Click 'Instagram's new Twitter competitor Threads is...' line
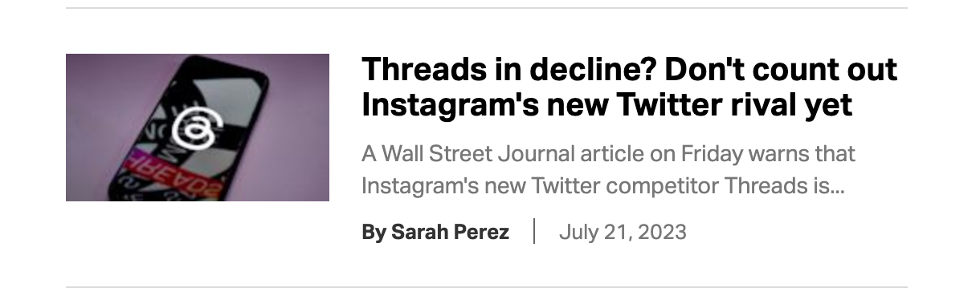 602,187
